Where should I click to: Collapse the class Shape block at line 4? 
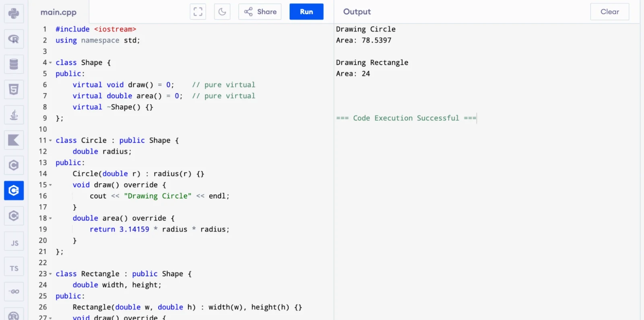tap(50, 63)
